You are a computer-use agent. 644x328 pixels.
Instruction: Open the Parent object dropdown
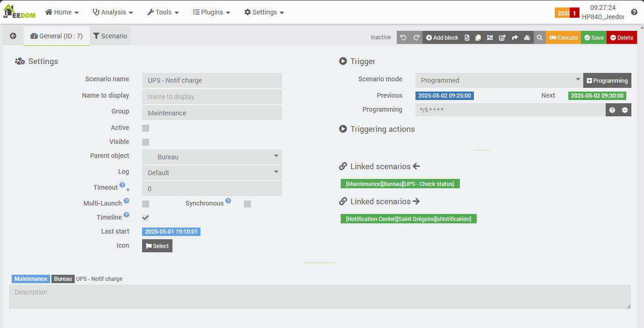pyautogui.click(x=212, y=157)
